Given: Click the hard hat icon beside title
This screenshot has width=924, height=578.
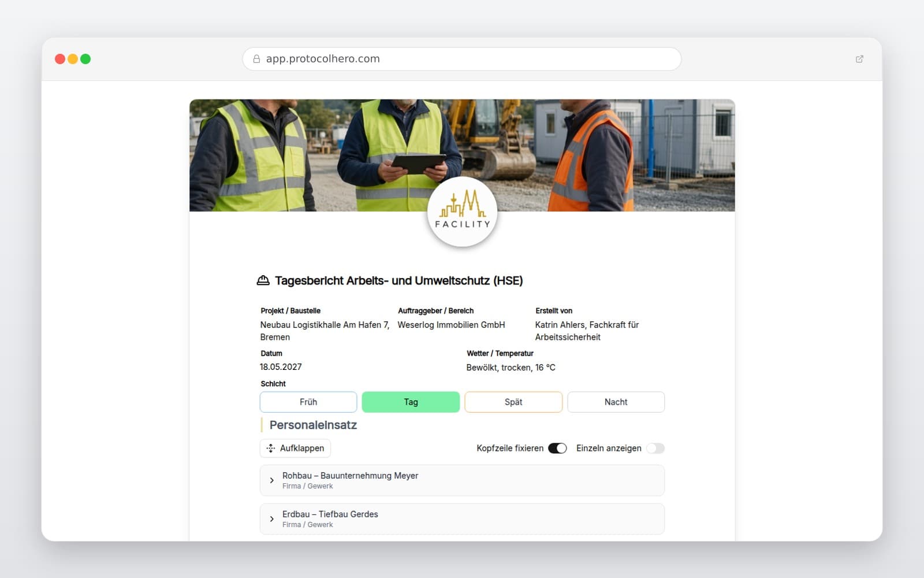Looking at the screenshot, I should (263, 280).
